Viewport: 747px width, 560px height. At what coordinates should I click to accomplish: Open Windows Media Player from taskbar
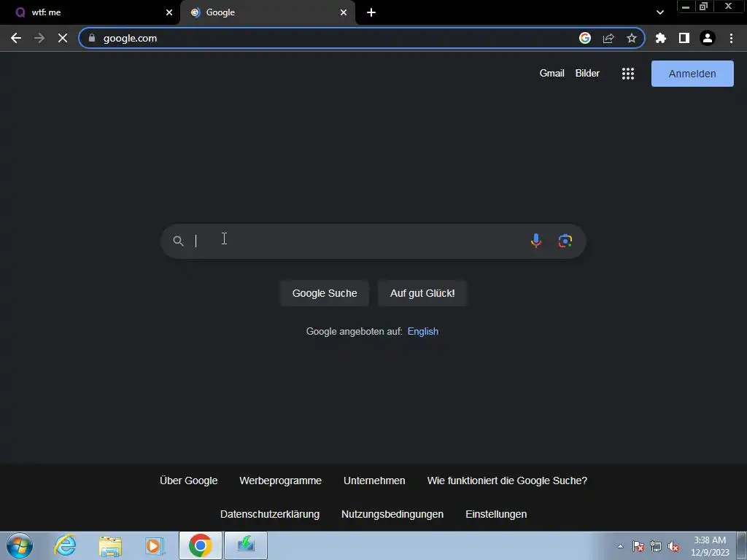coord(155,545)
